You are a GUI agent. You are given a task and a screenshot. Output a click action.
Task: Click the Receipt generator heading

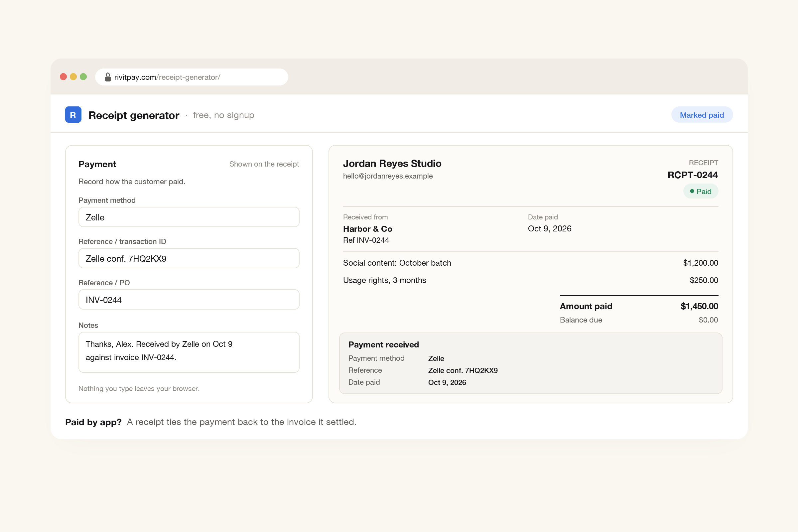134,115
